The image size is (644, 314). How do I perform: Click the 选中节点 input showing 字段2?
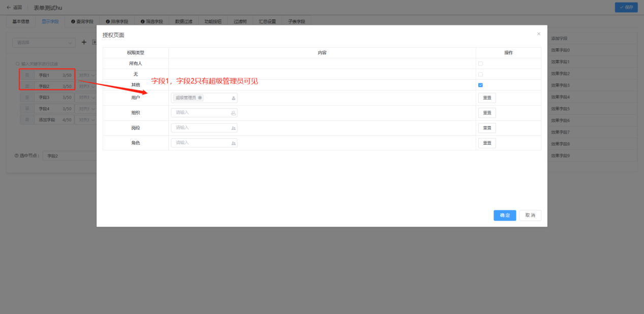click(x=69, y=155)
